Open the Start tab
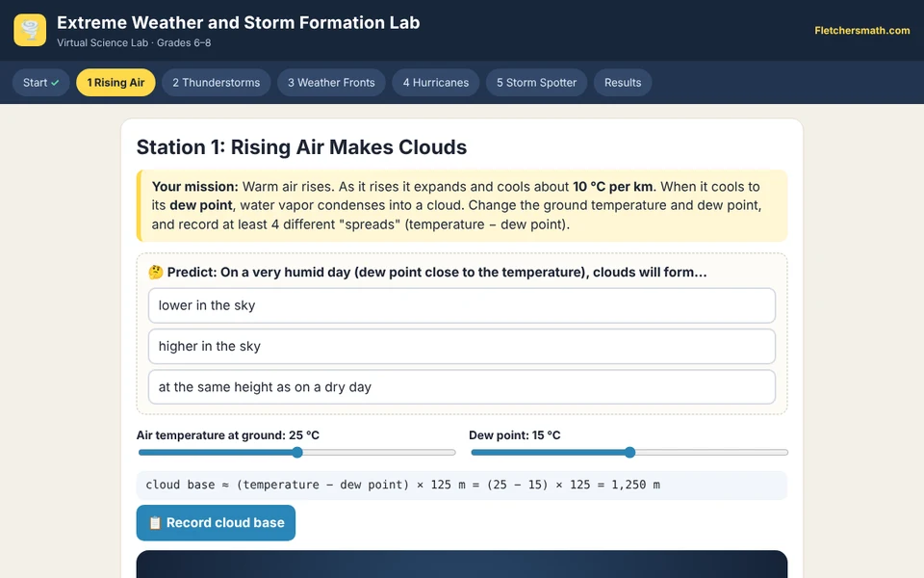 (41, 83)
